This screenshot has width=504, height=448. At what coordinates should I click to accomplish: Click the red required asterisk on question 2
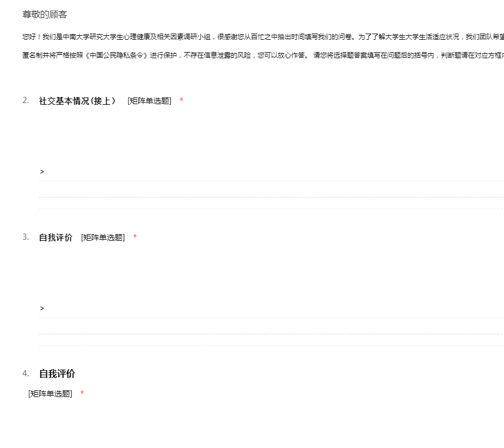point(181,101)
